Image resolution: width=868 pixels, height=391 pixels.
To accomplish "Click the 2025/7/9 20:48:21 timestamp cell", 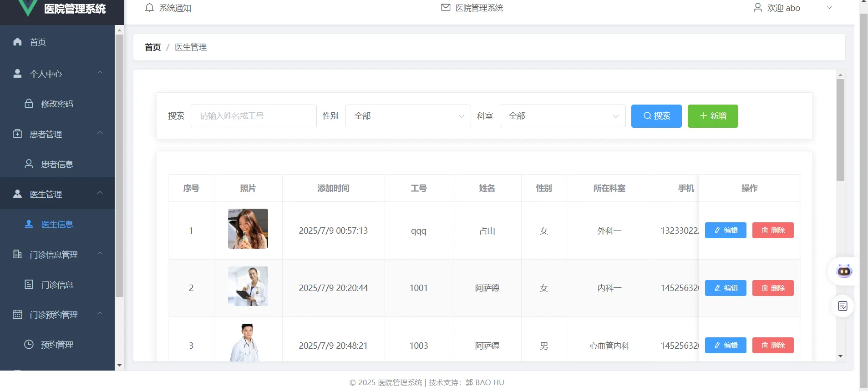I will (x=333, y=346).
